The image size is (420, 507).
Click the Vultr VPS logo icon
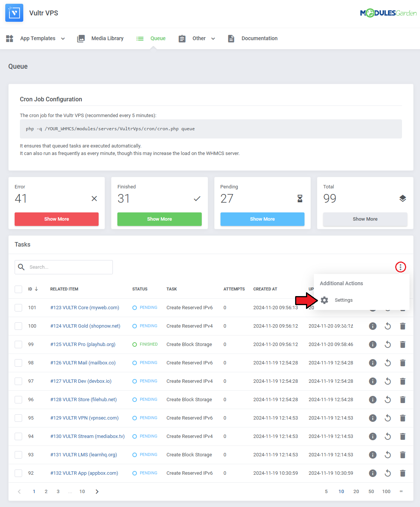pos(14,13)
